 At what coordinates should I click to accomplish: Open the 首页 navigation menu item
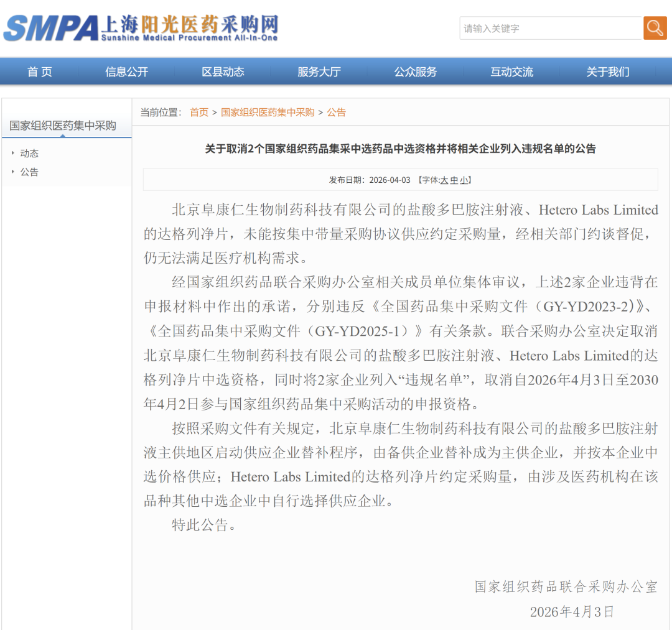coord(40,72)
